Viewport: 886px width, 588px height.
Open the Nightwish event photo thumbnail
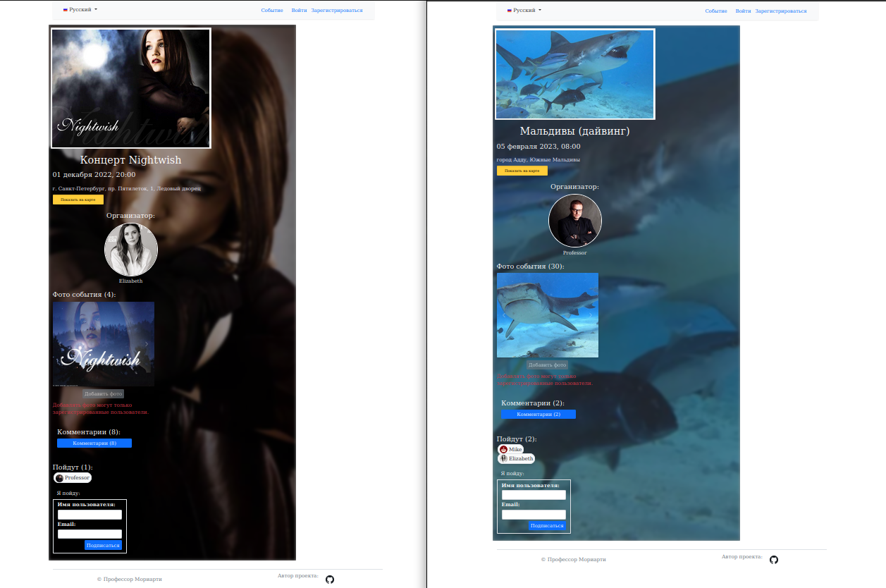tap(104, 344)
